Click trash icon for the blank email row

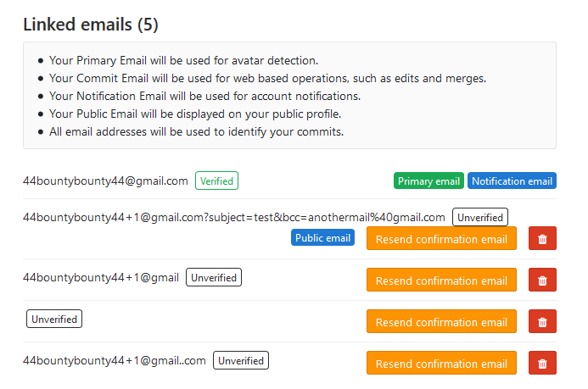click(x=542, y=322)
